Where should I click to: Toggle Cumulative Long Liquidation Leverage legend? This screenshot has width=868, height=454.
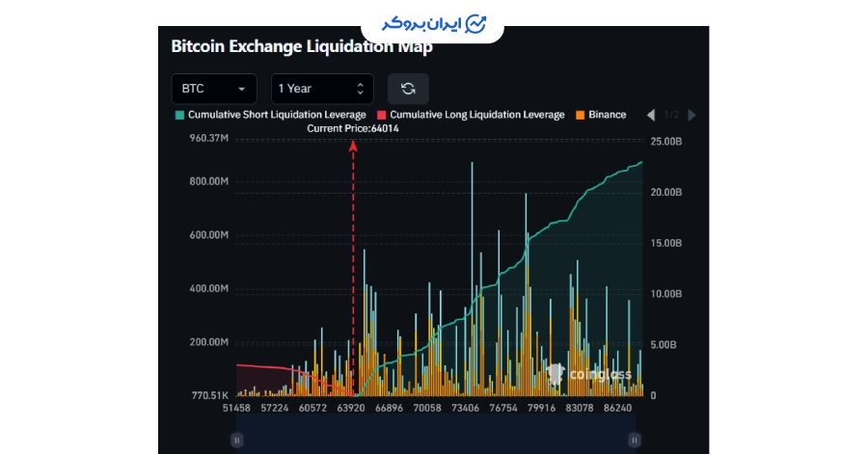click(471, 115)
